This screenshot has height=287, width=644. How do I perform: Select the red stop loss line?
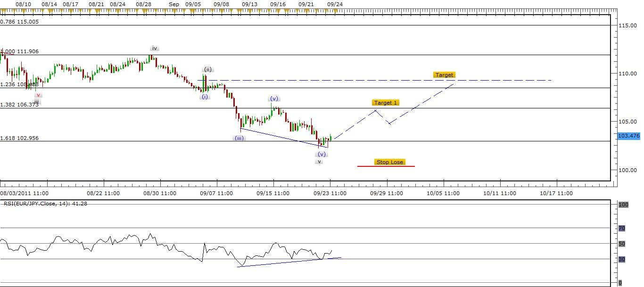(386, 166)
